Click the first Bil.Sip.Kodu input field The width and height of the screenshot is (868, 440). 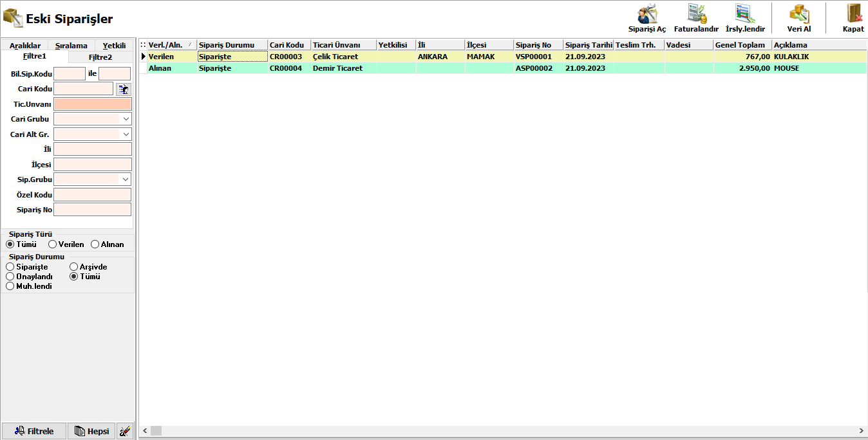point(70,74)
